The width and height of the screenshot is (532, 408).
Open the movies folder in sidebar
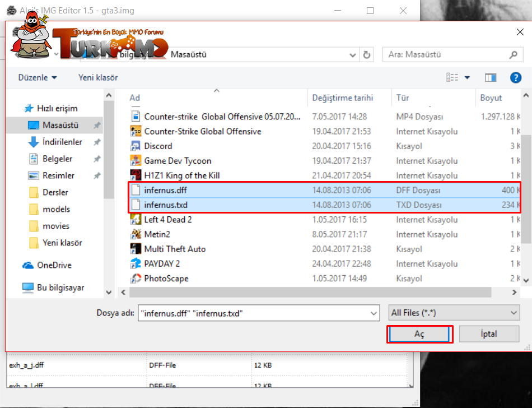(56, 226)
